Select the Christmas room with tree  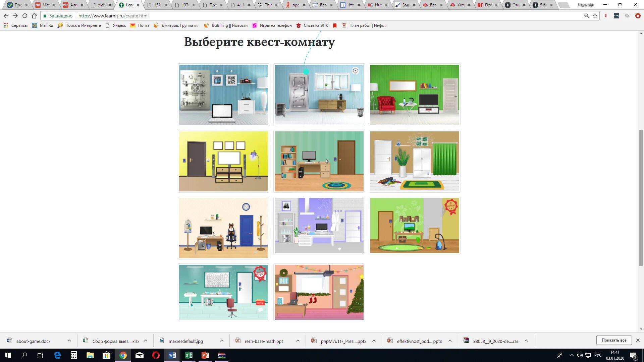click(x=319, y=292)
